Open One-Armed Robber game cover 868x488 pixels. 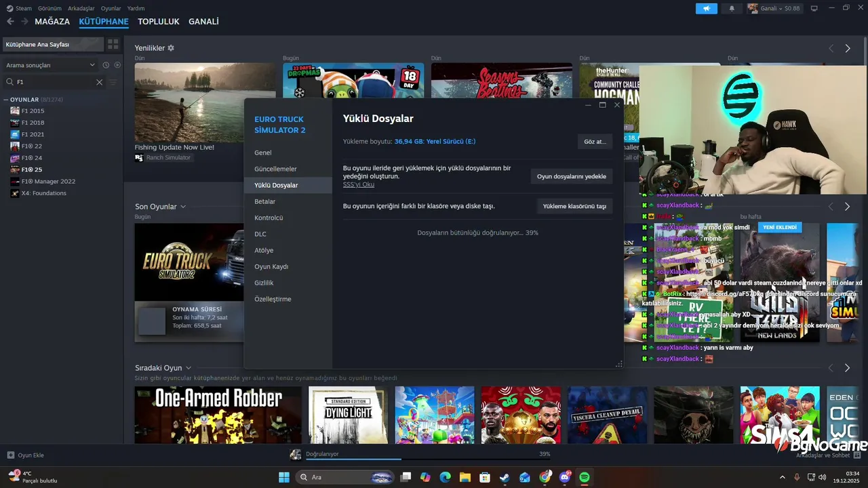click(x=218, y=415)
